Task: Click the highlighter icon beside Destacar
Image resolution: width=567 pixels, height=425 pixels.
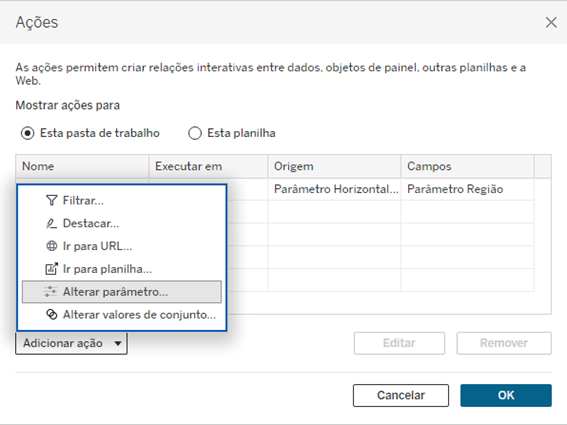Action: coord(51,224)
